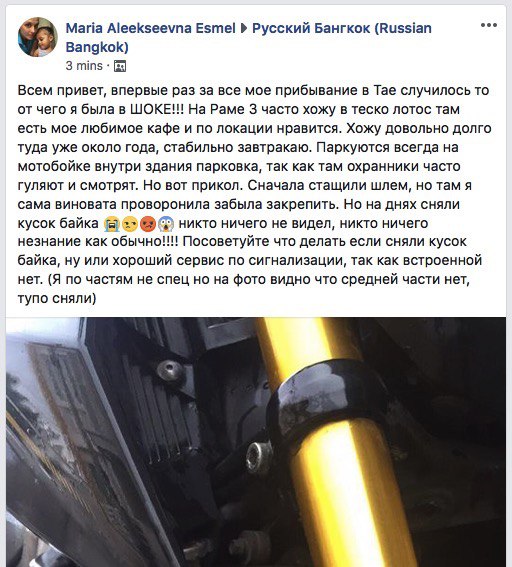This screenshot has width=512, height=567.
Task: Click the group members privacy icon
Action: tap(120, 66)
